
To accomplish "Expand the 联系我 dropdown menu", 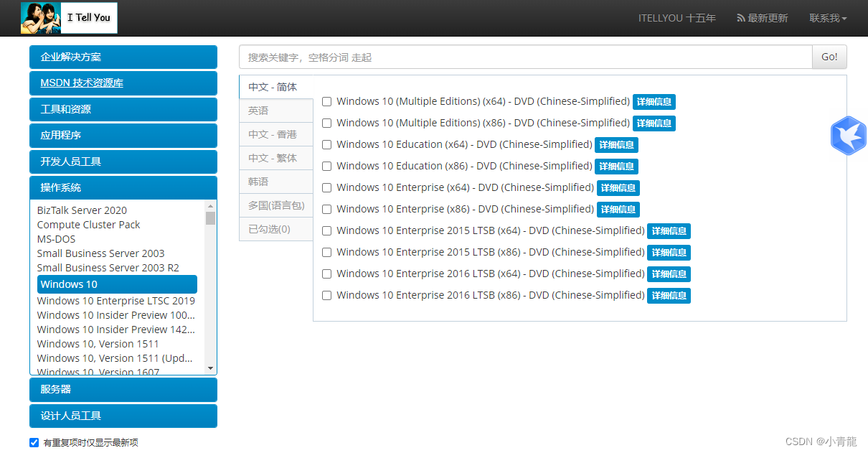I will click(x=828, y=18).
